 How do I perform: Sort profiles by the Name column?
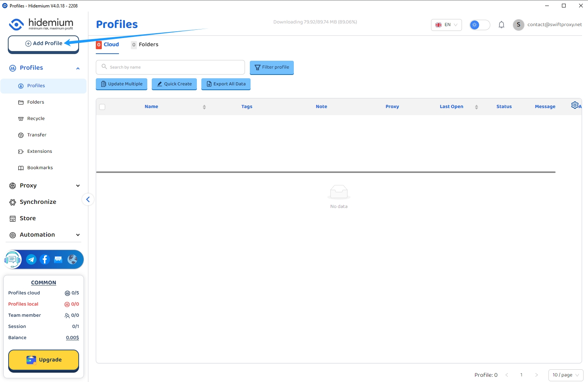pos(204,107)
